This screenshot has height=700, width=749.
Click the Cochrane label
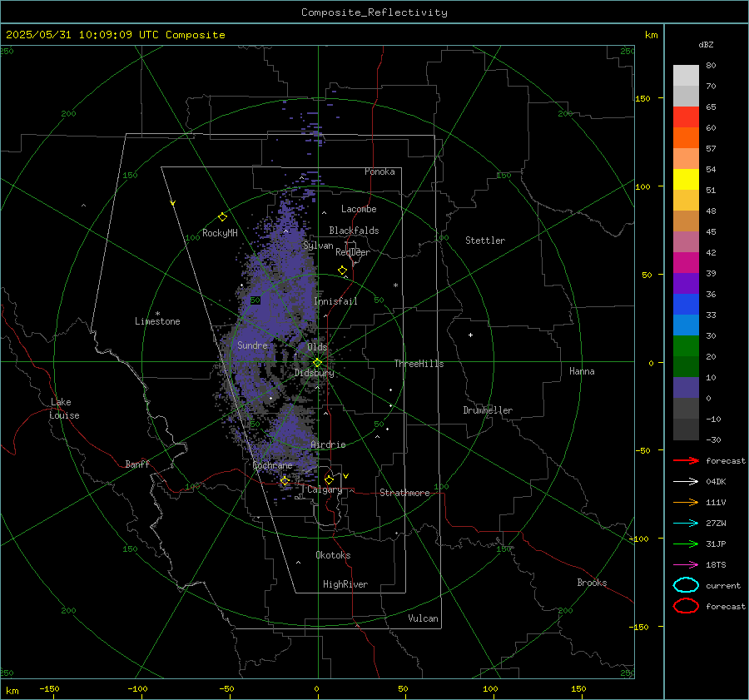pos(272,465)
